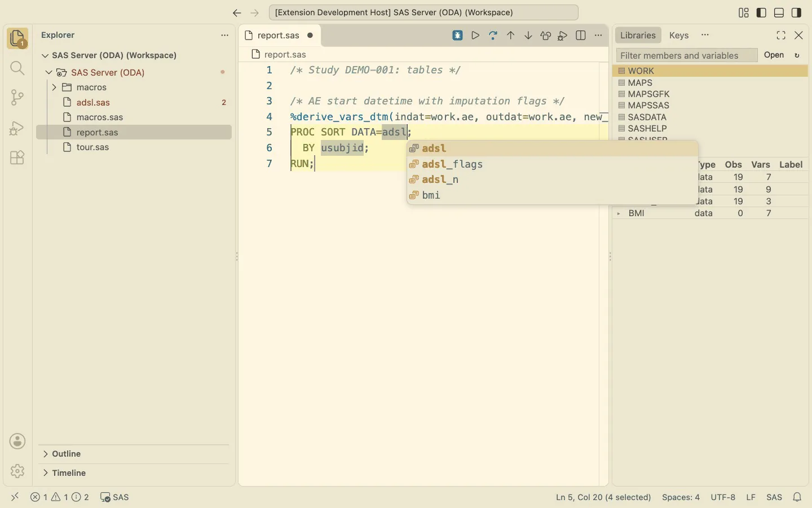812x508 pixels.
Task: Go forward with the right arrow
Action: tap(255, 13)
